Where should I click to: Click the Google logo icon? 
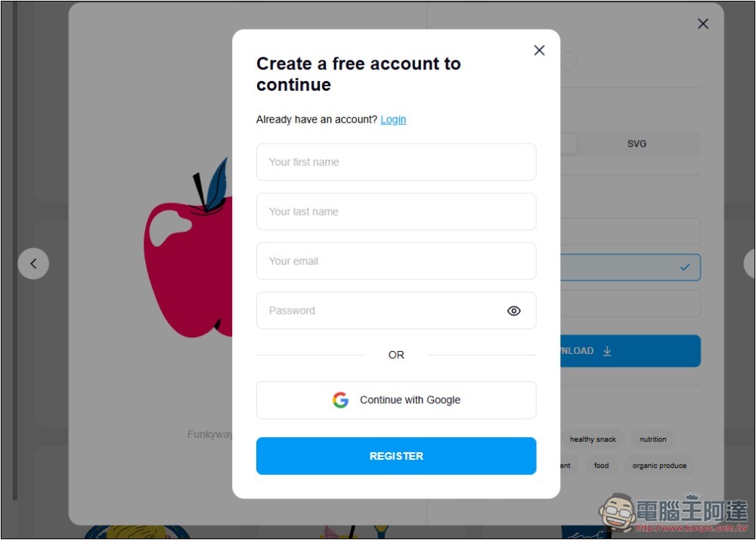(x=340, y=399)
